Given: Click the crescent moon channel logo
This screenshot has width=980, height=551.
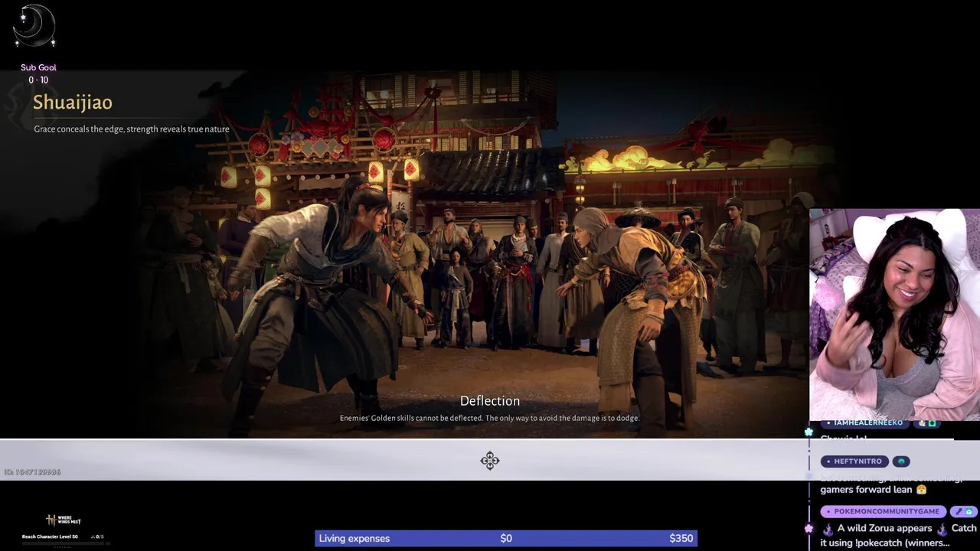Looking at the screenshot, I should pyautogui.click(x=34, y=27).
